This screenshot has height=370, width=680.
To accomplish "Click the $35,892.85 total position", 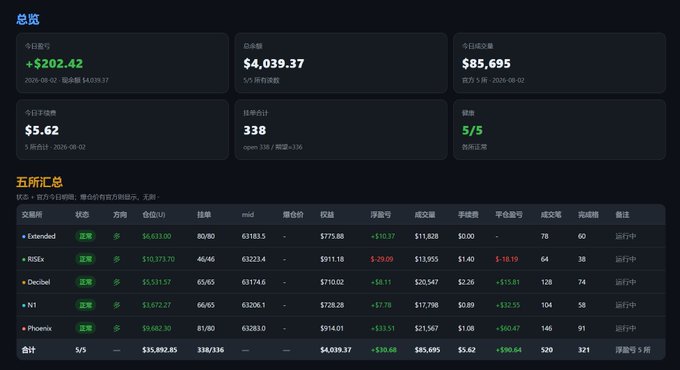I will point(160,350).
